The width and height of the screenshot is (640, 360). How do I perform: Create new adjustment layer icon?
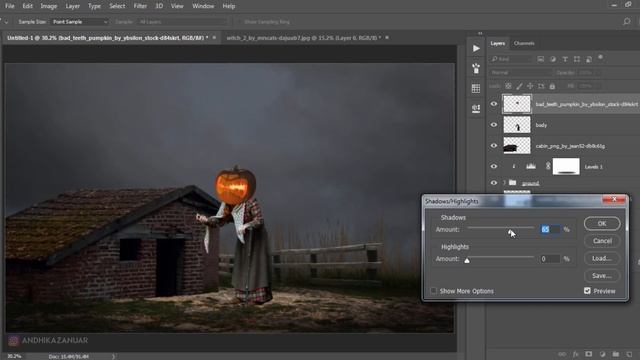click(x=602, y=354)
